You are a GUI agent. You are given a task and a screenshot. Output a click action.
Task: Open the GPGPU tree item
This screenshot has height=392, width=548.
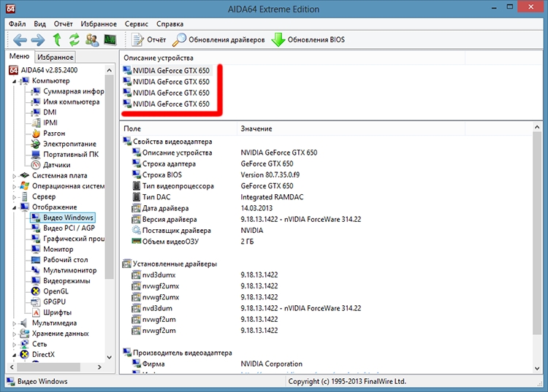tap(48, 301)
